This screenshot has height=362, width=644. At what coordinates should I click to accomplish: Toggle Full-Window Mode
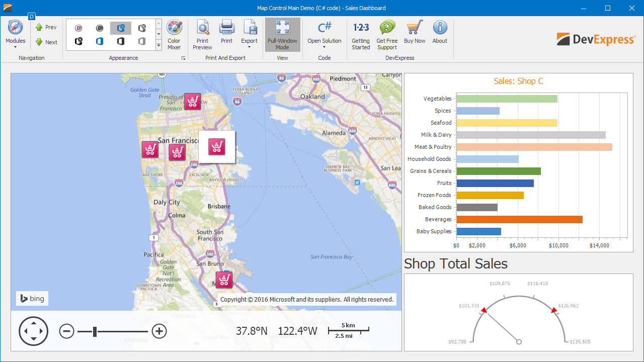[282, 35]
